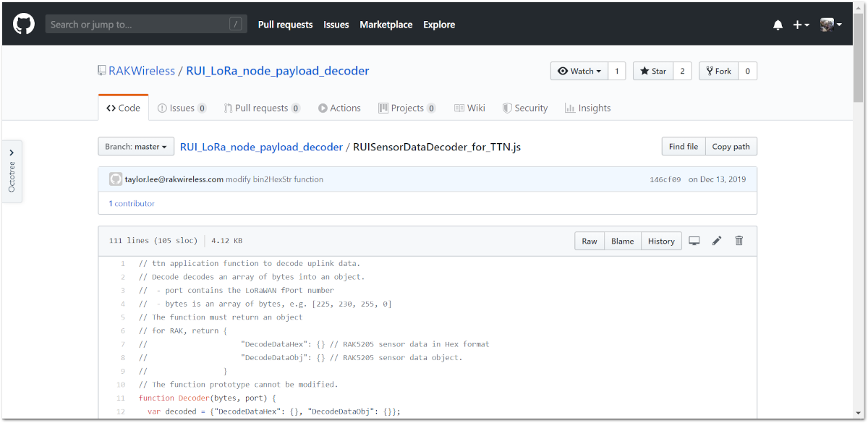The width and height of the screenshot is (868, 423).
Task: Open the plus create-new dropdown
Action: [x=801, y=25]
